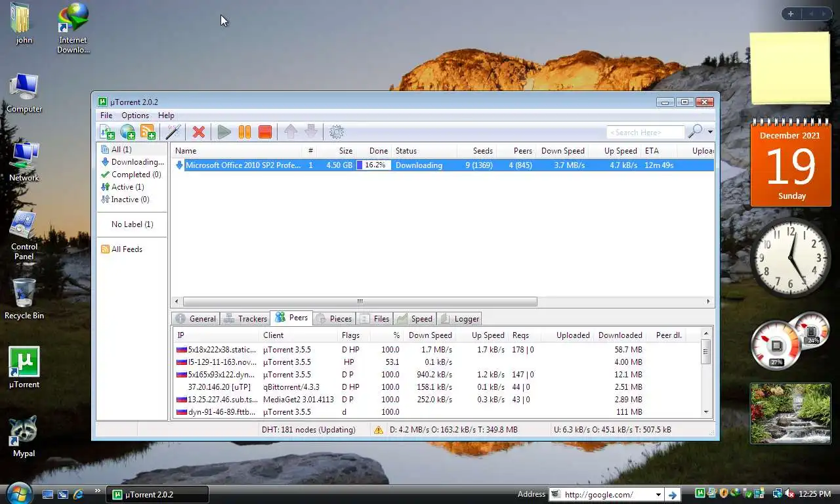Open Create New Torrent wand icon
Screen dimensions: 840x504
point(173,132)
